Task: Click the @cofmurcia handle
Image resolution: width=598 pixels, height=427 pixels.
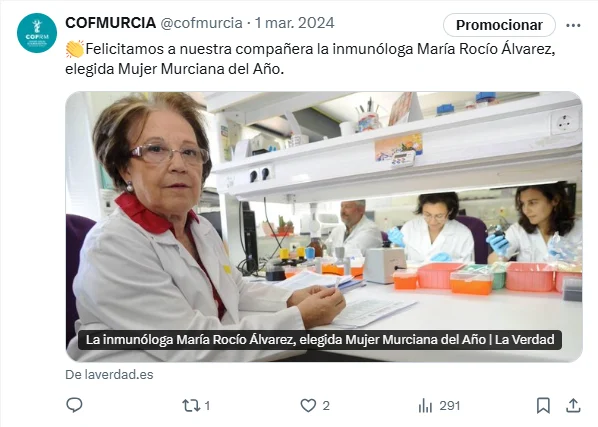Action: [x=201, y=23]
